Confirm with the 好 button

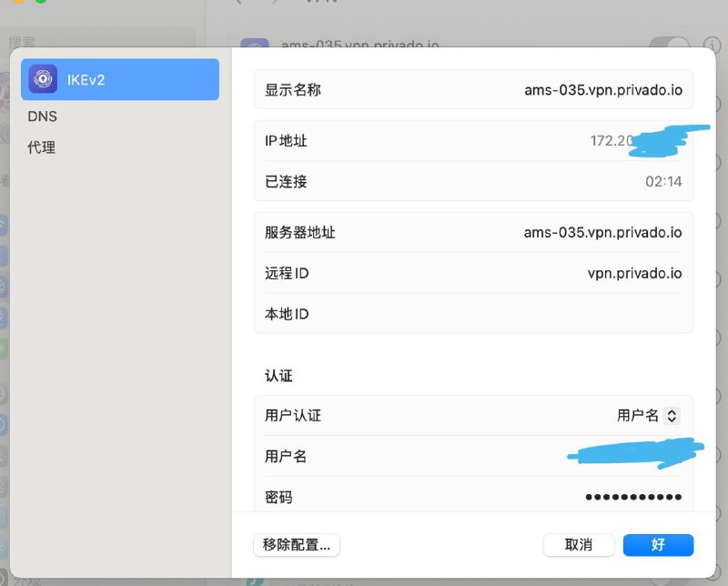click(x=658, y=545)
